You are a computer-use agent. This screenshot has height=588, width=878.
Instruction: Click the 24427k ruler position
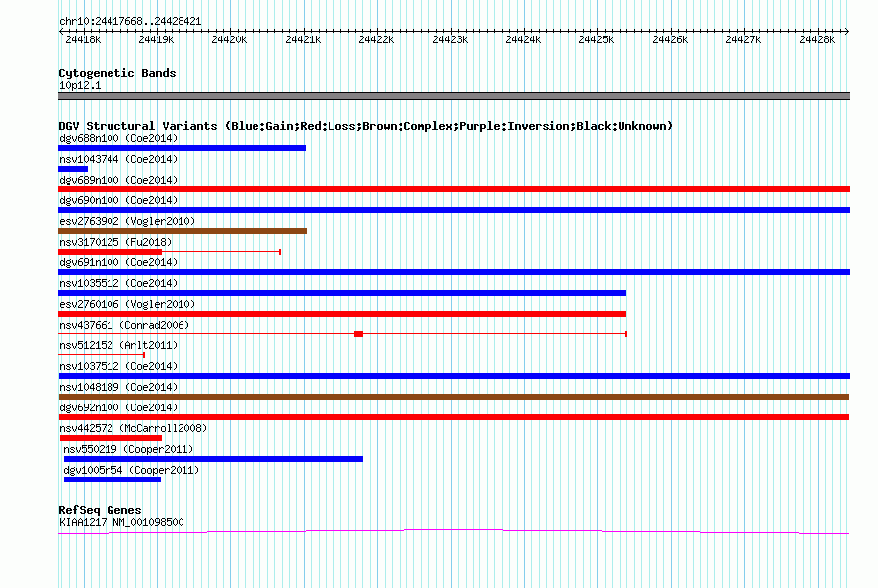tap(743, 39)
